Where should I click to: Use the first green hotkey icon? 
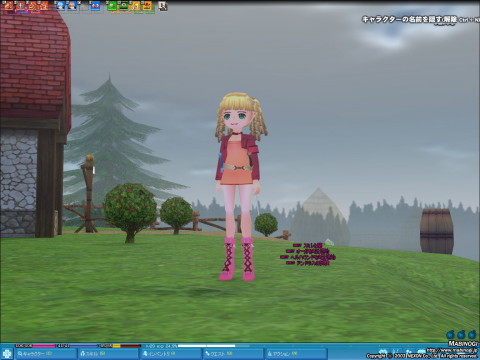(112, 6)
